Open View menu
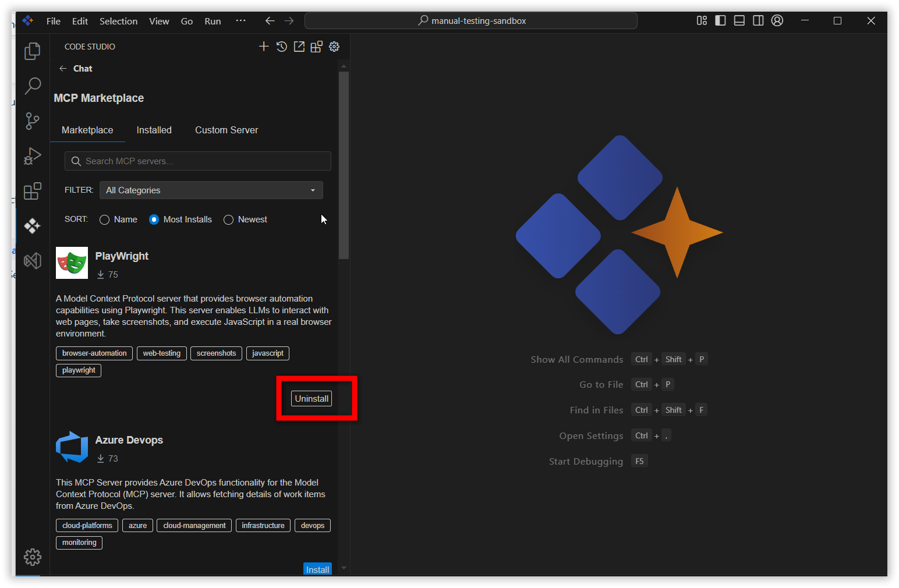 point(159,21)
